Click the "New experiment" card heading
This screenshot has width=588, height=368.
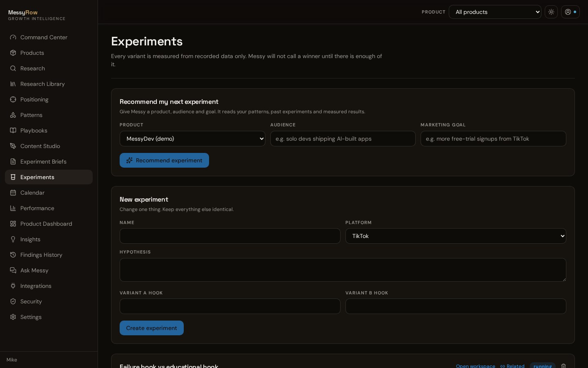[144, 199]
